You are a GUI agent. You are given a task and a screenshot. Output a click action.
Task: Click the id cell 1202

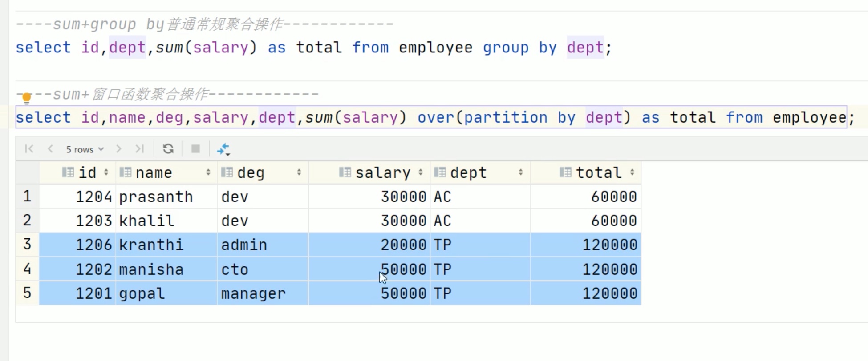click(77, 269)
